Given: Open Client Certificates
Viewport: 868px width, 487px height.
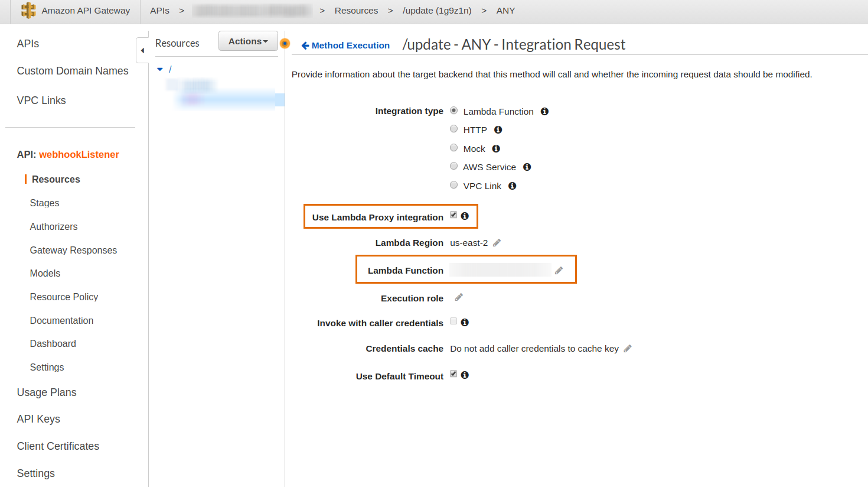Looking at the screenshot, I should [x=58, y=446].
